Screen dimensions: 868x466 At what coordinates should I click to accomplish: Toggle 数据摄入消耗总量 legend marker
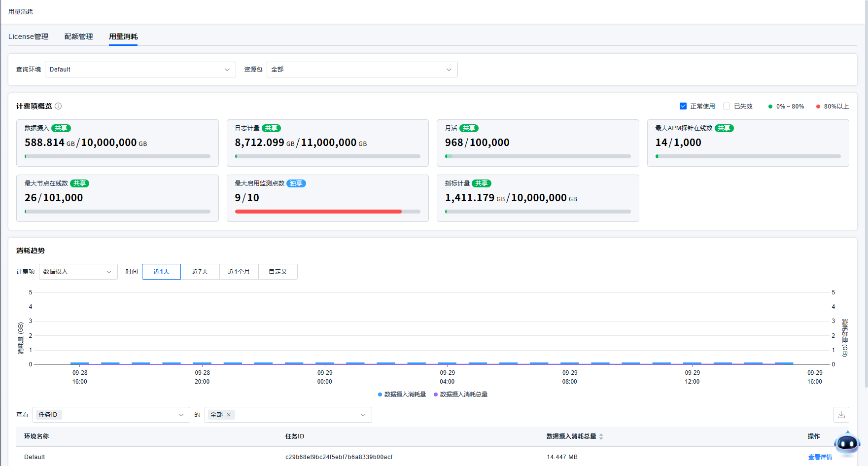[x=436, y=394]
